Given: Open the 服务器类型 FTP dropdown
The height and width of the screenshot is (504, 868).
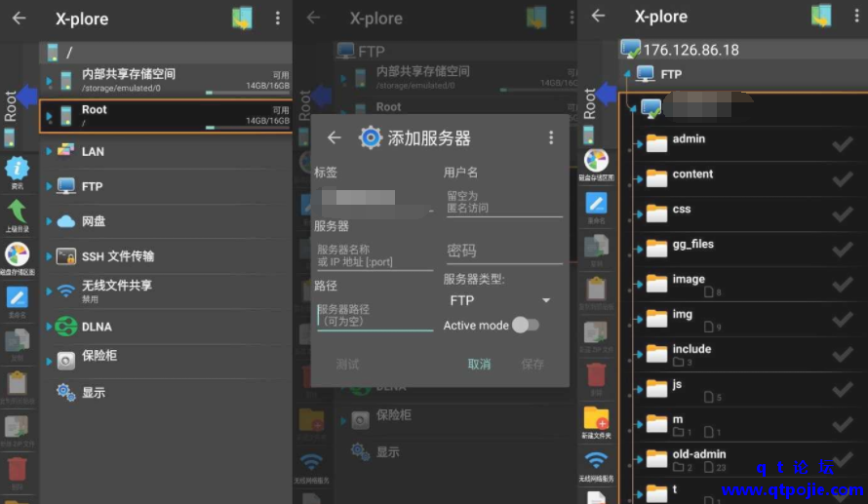Looking at the screenshot, I should [500, 300].
